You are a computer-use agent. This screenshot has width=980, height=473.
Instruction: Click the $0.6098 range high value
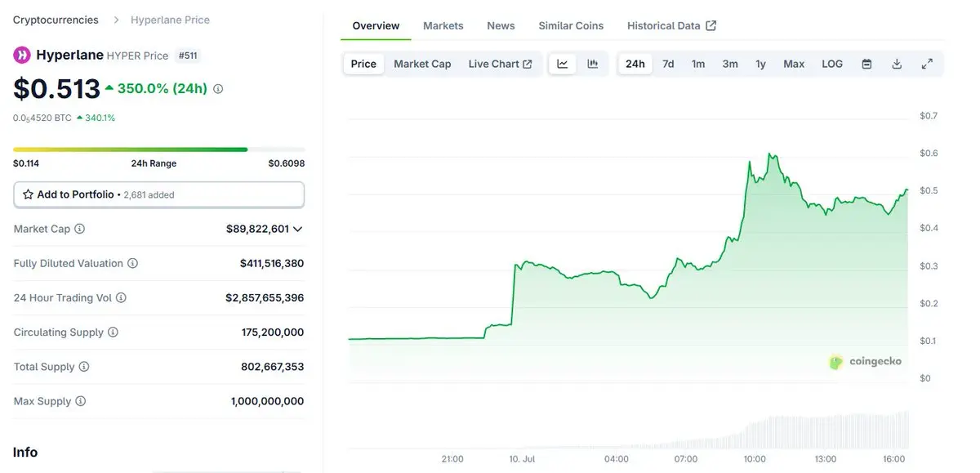click(287, 163)
